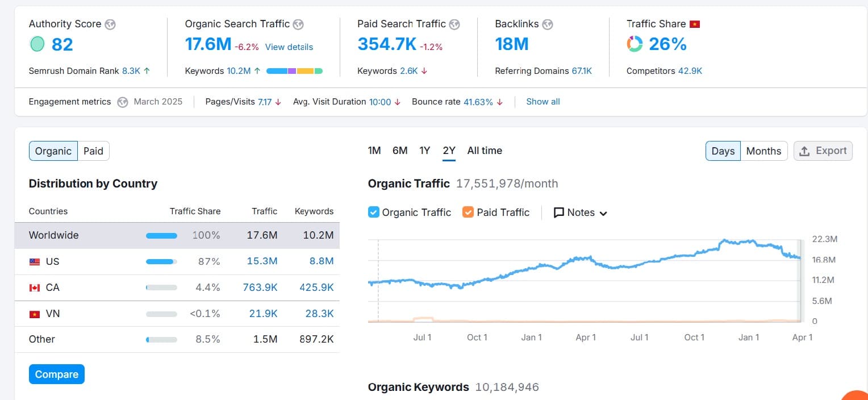Open the Notes dropdown
868x400 pixels.
(581, 213)
